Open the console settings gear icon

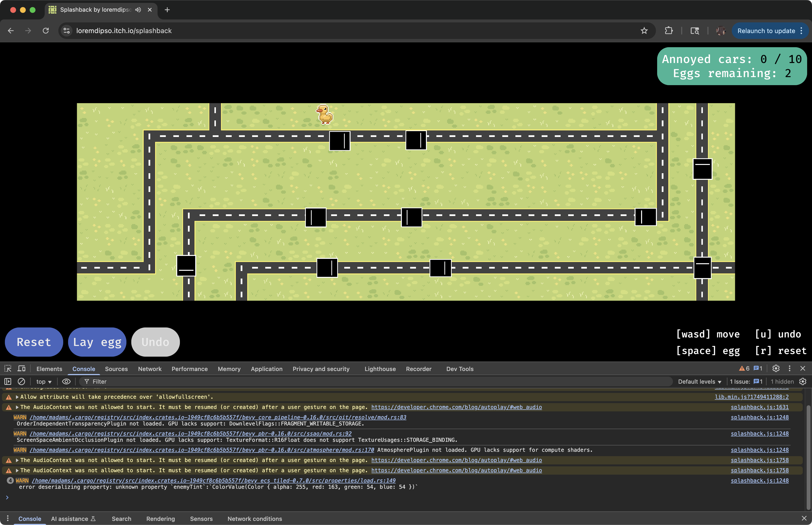coord(803,381)
